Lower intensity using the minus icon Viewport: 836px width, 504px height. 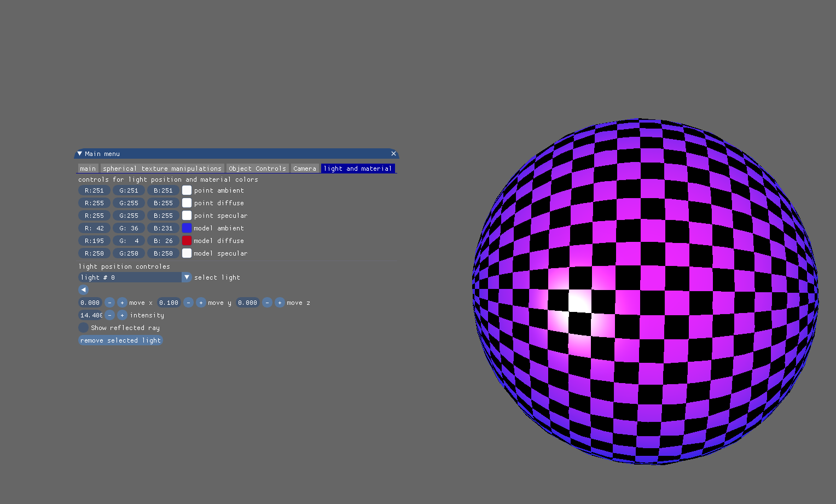(x=109, y=315)
